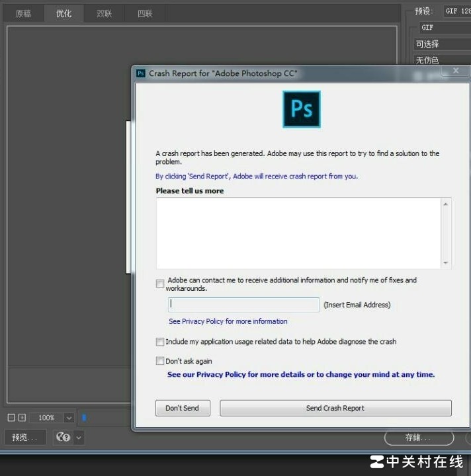Image resolution: width=471 pixels, height=476 pixels.
Task: Close the Crash Report dialog
Action: 456,71
